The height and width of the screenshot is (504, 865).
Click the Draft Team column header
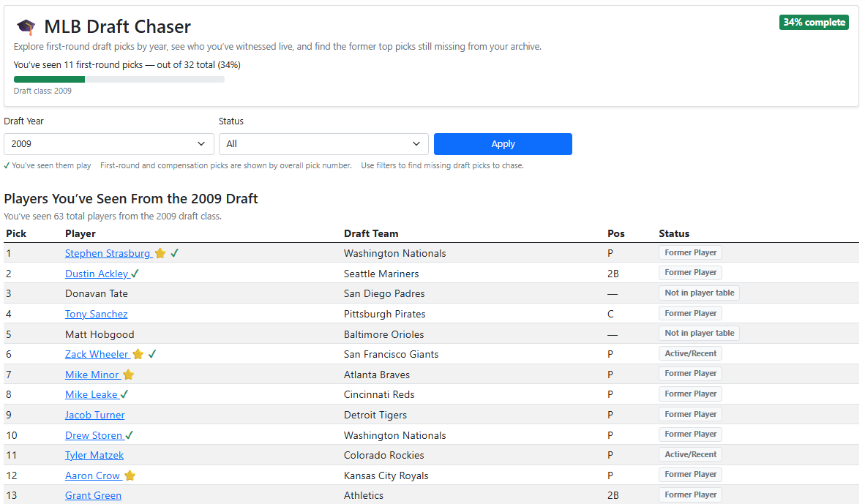click(371, 233)
